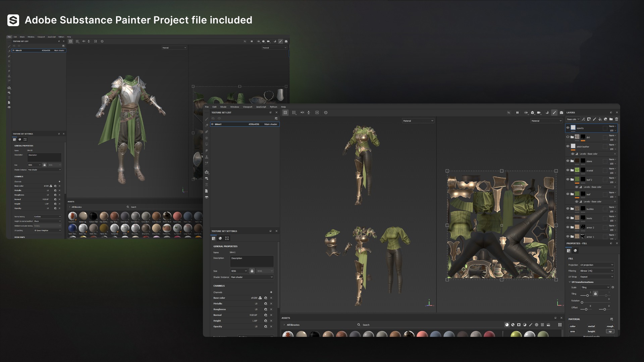Click the first Offset slider handle
Screen dimensions: 644x362
(586, 309)
